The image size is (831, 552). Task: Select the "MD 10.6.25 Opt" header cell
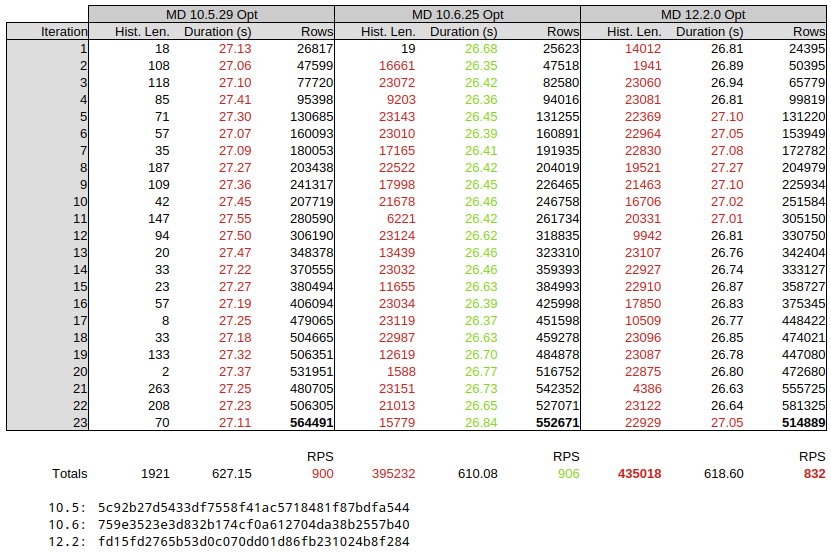[x=457, y=14]
